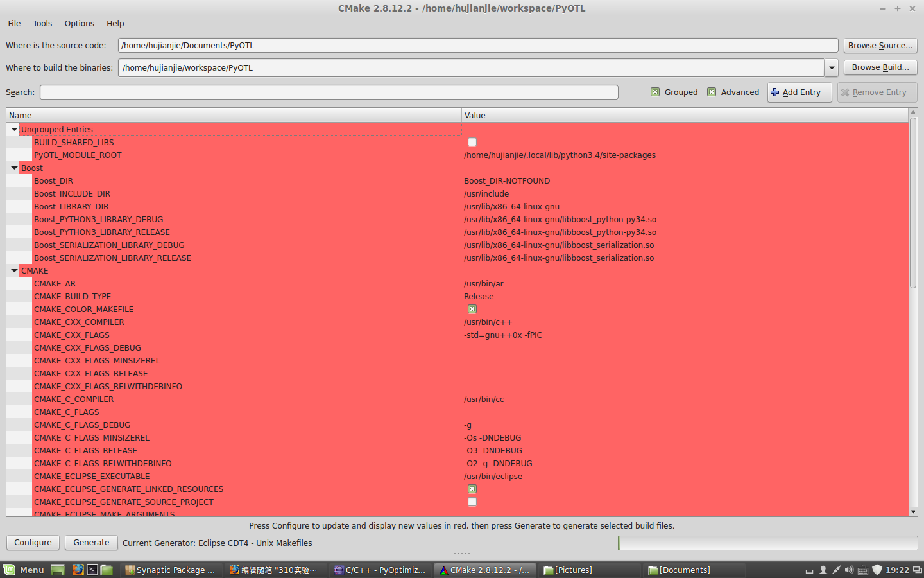Launch Firefox from the taskbar quick launcher
924x578 pixels.
(x=78, y=570)
